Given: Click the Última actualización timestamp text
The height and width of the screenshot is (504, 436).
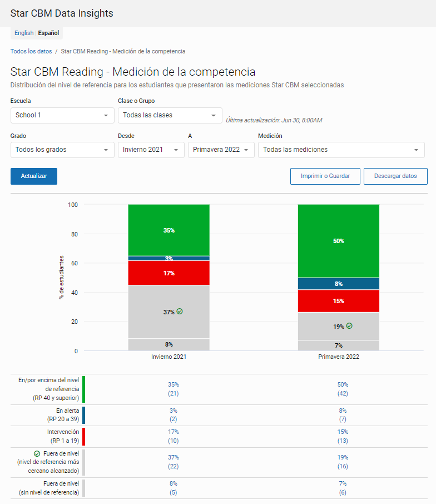Looking at the screenshot, I should (x=274, y=120).
